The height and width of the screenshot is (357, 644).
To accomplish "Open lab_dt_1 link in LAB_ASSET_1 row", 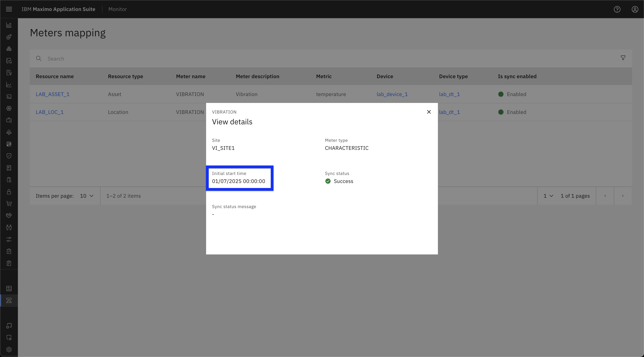I will 449,94.
